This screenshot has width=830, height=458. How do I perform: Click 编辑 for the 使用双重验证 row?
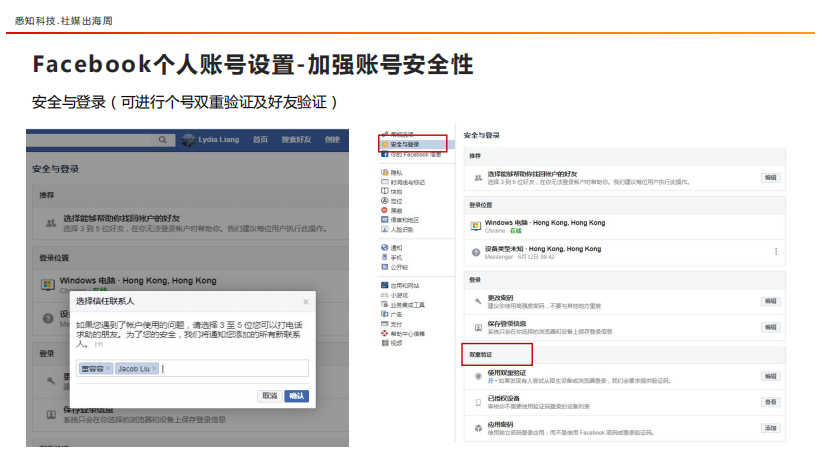coord(770,376)
